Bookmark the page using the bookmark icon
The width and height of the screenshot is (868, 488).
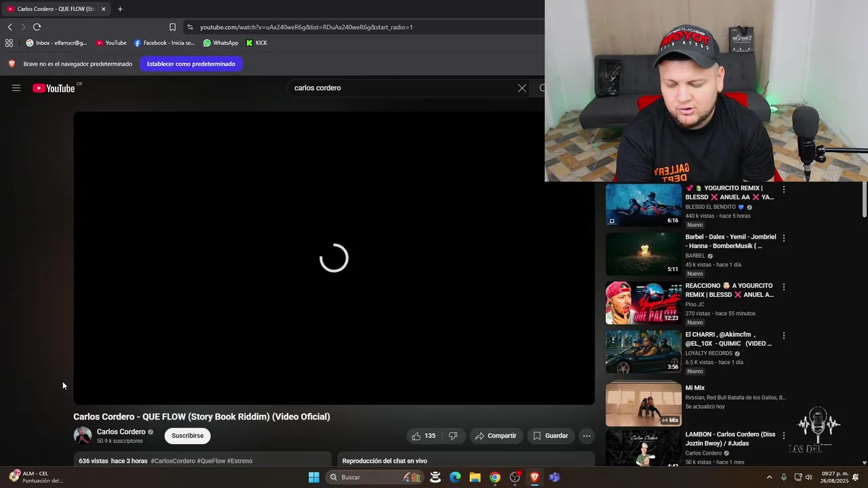click(172, 27)
